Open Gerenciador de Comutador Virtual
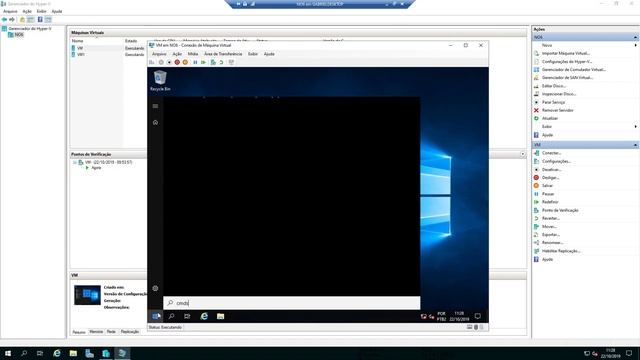640x360 pixels. [574, 70]
